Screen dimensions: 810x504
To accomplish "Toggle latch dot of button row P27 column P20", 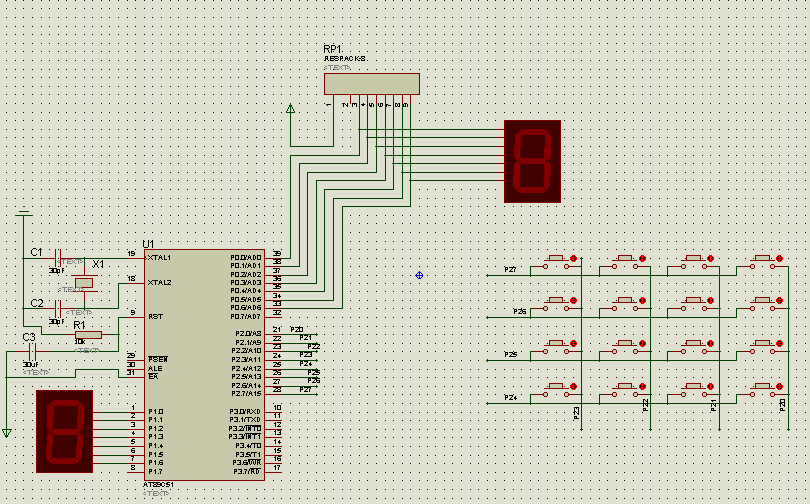I will 780,258.
